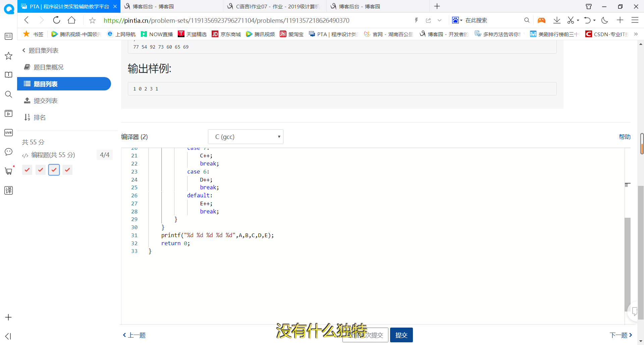This screenshot has height=345, width=644.
Task: Click the code editor vertical scrollbar
Action: tap(628, 265)
